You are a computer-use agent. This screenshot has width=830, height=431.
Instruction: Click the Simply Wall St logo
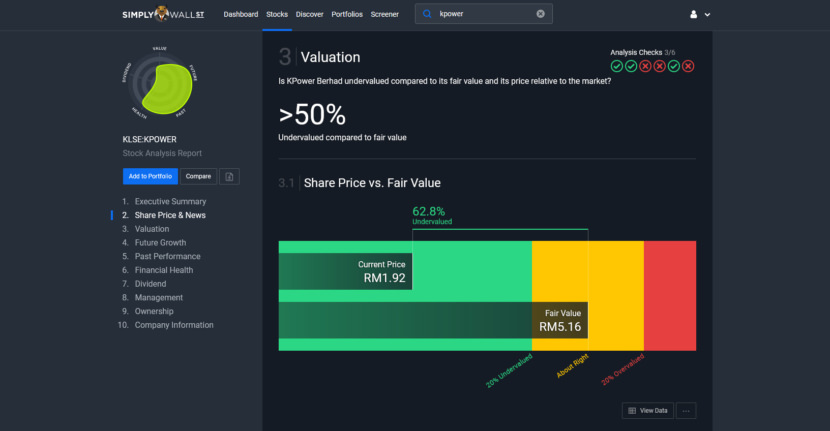pos(163,14)
